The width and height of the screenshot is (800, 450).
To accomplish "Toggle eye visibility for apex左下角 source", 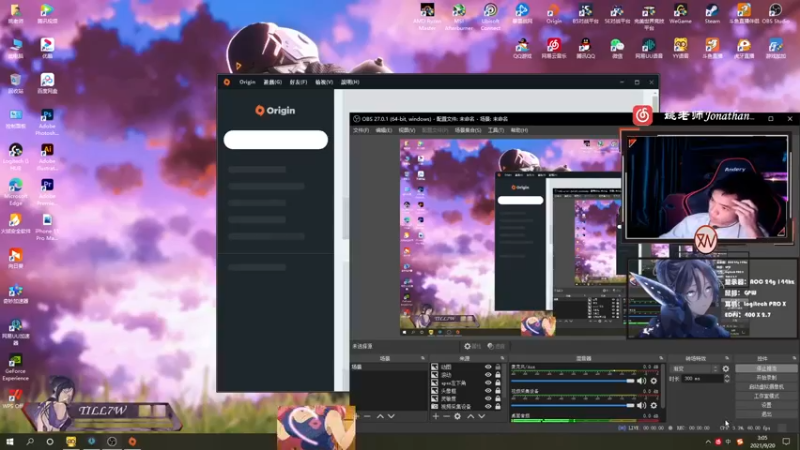I will coord(488,383).
